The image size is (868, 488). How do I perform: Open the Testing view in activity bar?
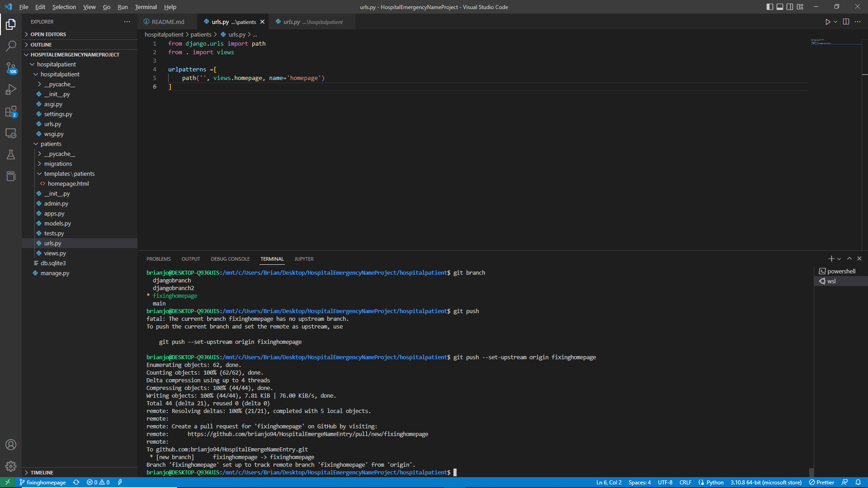[x=11, y=155]
